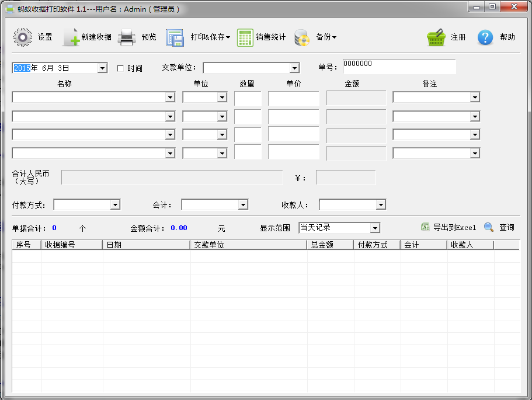Expand the 收款人 payee dropdown
The image size is (532, 400).
(x=381, y=204)
